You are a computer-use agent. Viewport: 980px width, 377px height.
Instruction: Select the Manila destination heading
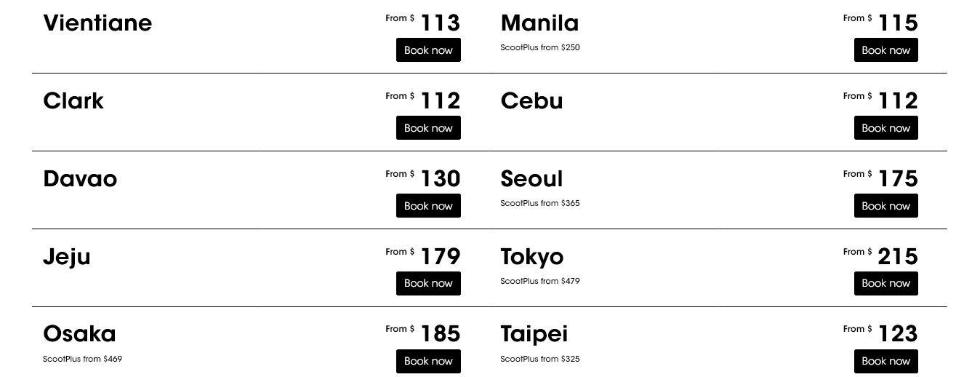[x=539, y=23]
